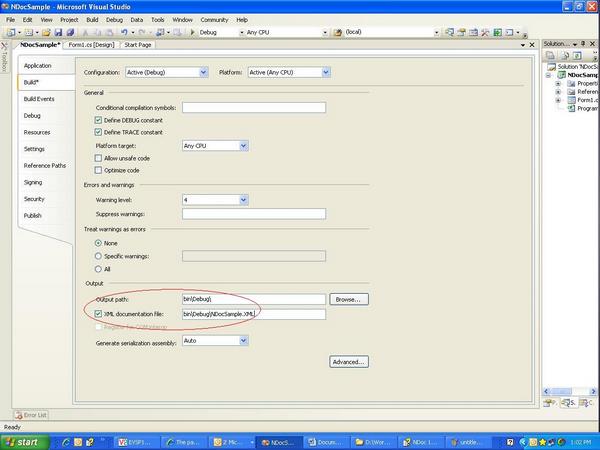Screen dimensions: 600x450
Task: Select the Publish side tab
Action: (x=33, y=215)
